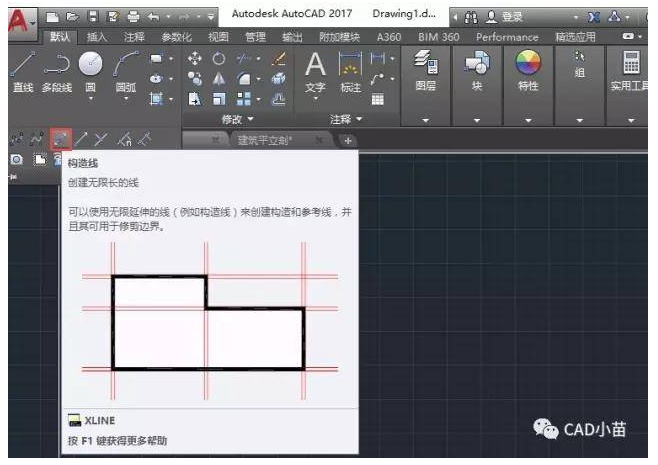
Task: Click the Move tool icon in Modify panel
Action: (x=195, y=58)
